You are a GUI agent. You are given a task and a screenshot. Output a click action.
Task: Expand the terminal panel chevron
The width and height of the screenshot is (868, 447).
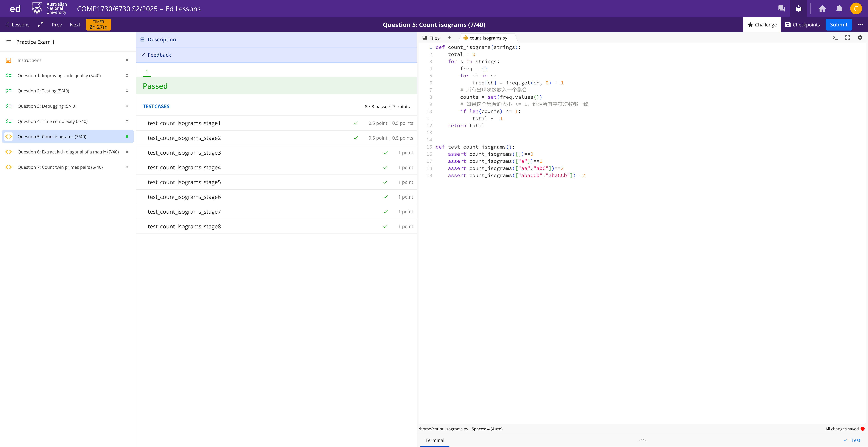(x=643, y=440)
